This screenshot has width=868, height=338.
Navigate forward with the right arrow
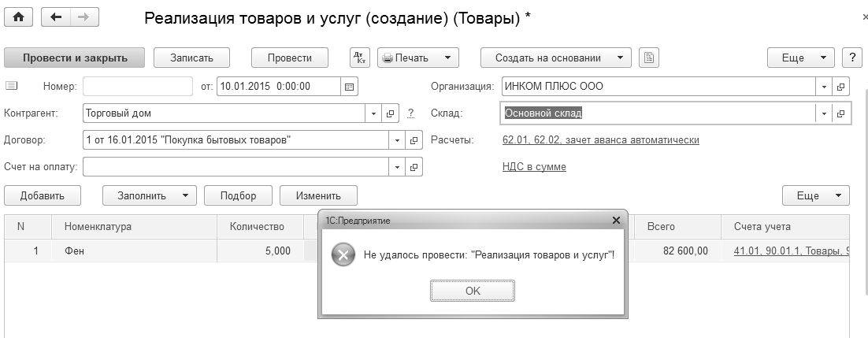pyautogui.click(x=83, y=17)
